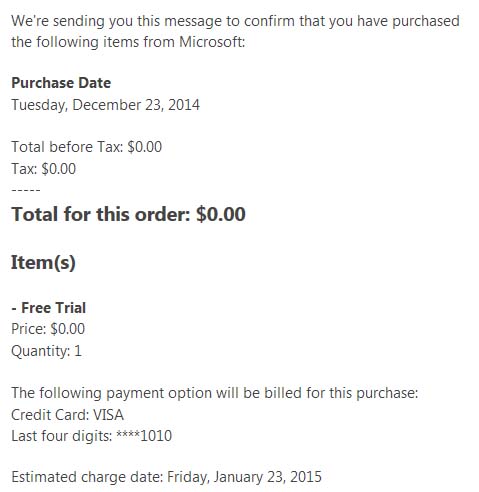Image resolution: width=479 pixels, height=492 pixels.
Task: Click the Purchase Date heading
Action: point(61,83)
